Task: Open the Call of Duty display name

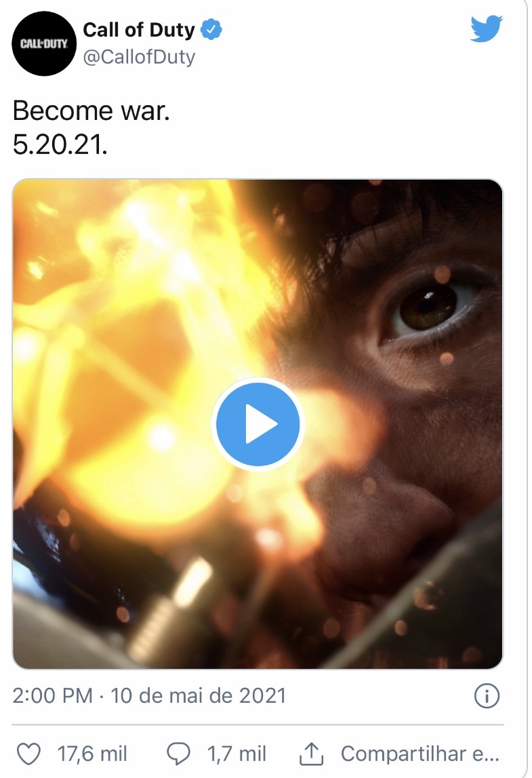Action: point(139,30)
